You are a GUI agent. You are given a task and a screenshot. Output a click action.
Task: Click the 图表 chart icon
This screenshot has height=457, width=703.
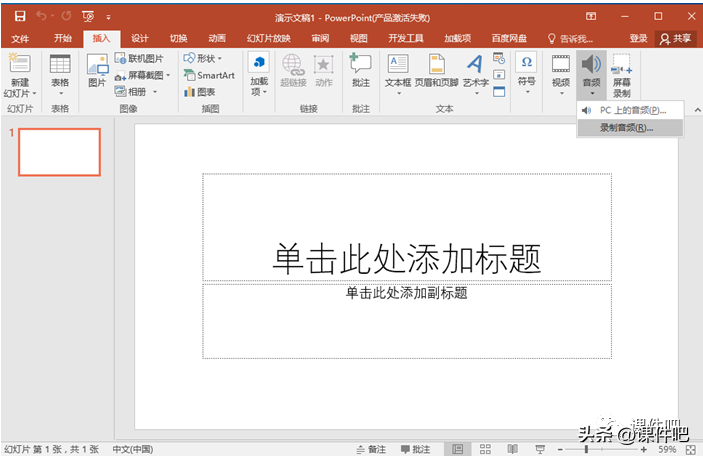pos(200,92)
